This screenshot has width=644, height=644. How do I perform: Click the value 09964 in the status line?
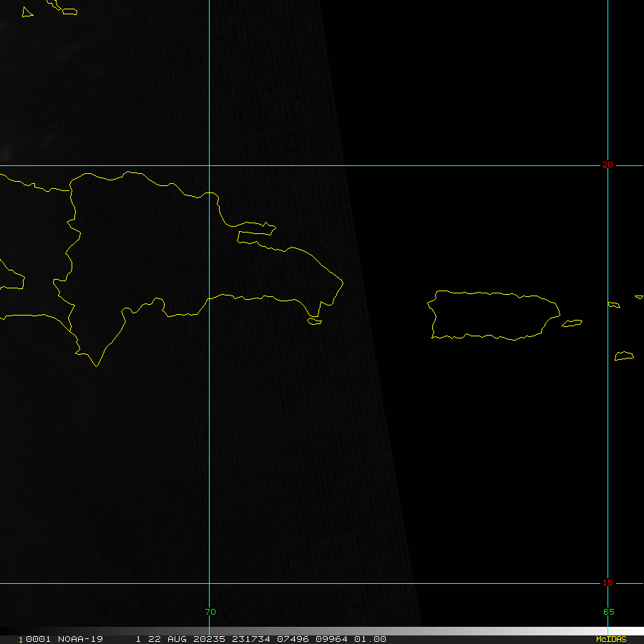331,639
